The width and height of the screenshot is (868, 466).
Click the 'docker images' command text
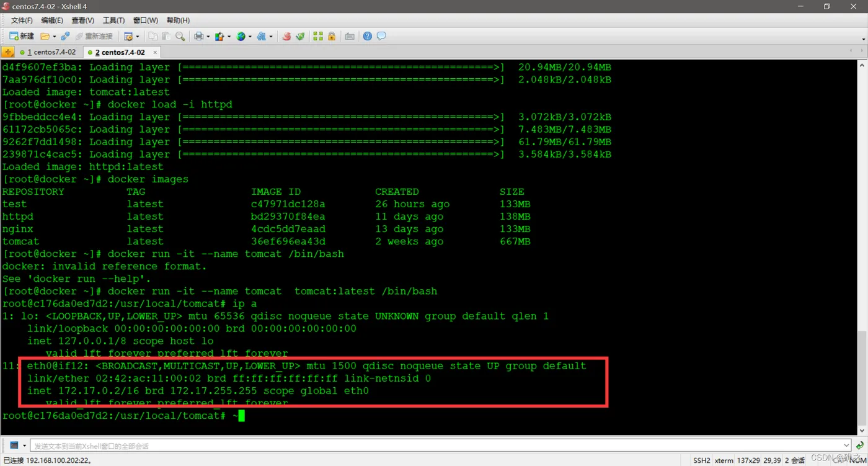[148, 179]
